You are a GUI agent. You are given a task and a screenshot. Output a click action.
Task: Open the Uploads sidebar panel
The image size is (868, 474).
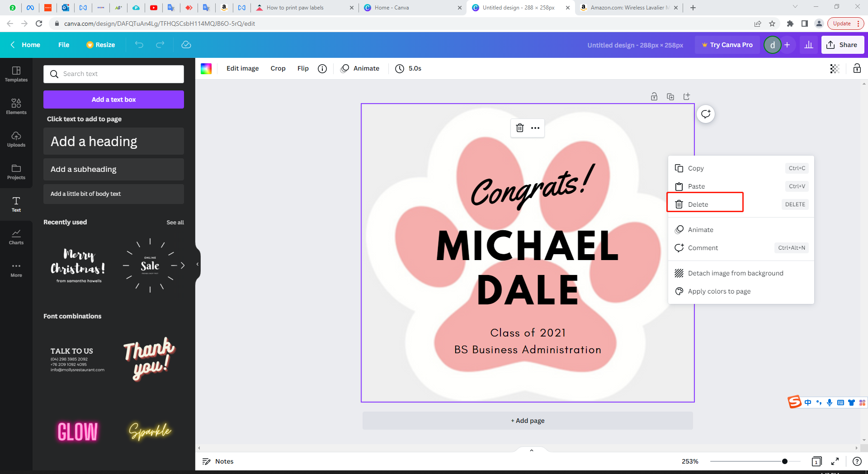coord(16,139)
